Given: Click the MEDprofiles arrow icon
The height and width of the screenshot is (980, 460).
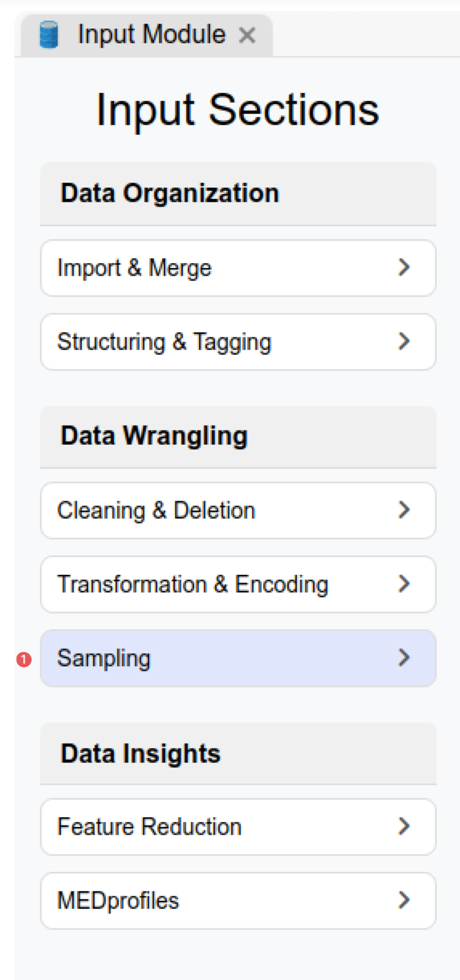Looking at the screenshot, I should click(404, 900).
